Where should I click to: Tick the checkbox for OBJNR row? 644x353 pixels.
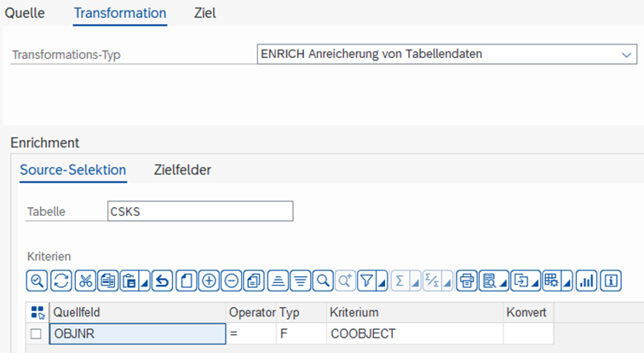coord(36,333)
